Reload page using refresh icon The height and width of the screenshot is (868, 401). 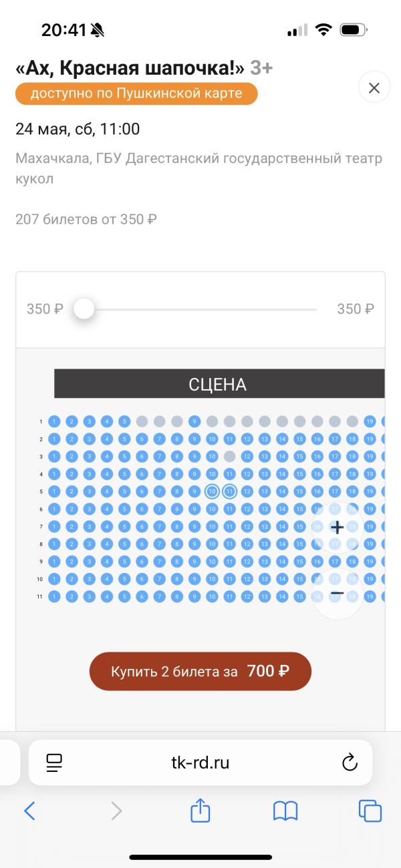pos(350,763)
